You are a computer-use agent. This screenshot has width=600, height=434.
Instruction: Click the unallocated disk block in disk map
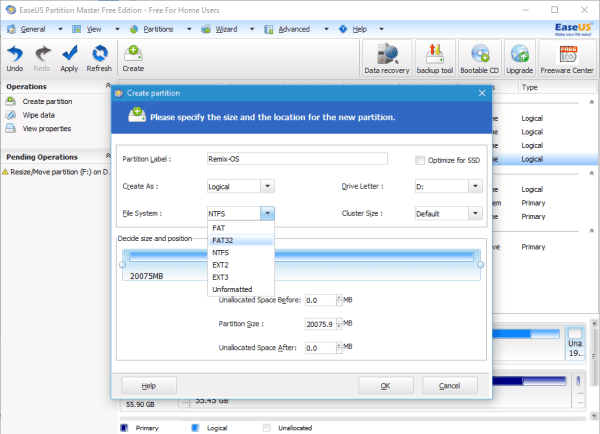coord(575,344)
